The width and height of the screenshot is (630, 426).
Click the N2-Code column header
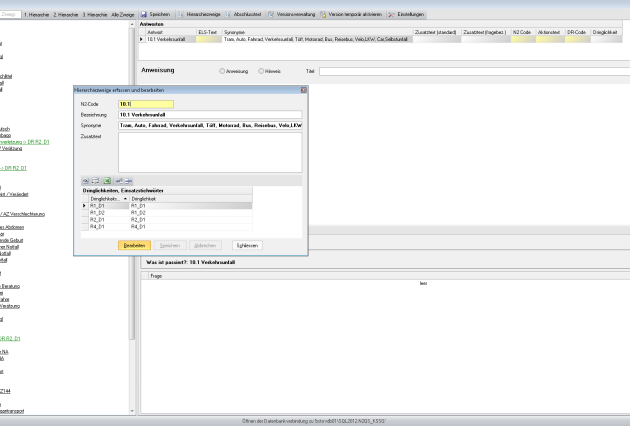[523, 32]
